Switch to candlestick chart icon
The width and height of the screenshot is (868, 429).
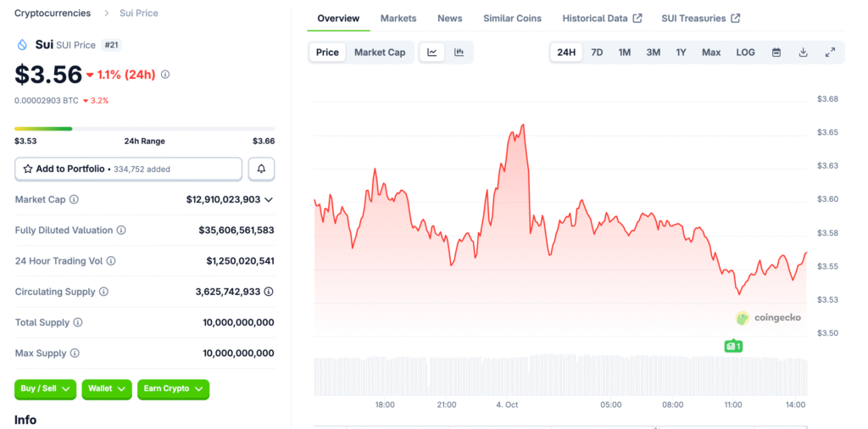click(x=459, y=53)
